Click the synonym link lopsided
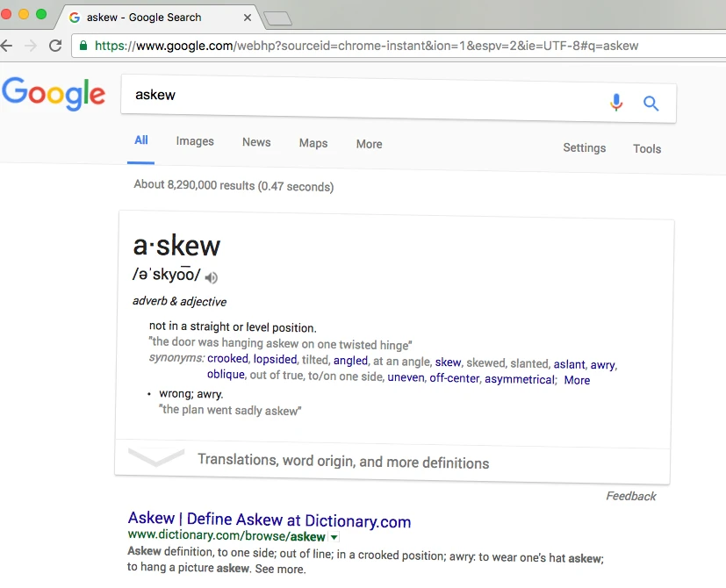Viewport: 726px width, 588px height. (x=275, y=359)
